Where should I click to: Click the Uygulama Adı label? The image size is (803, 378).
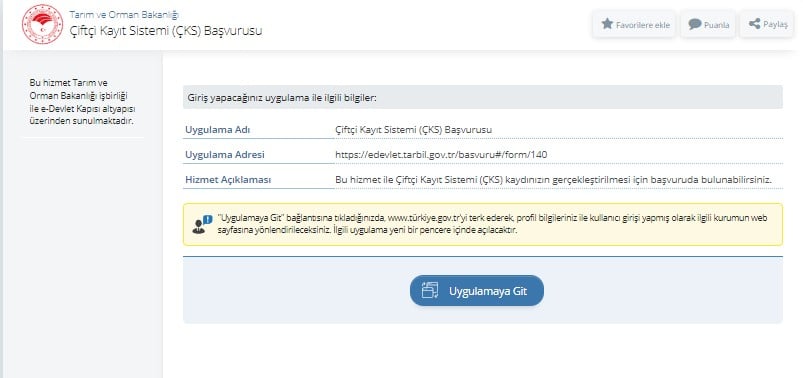217,130
